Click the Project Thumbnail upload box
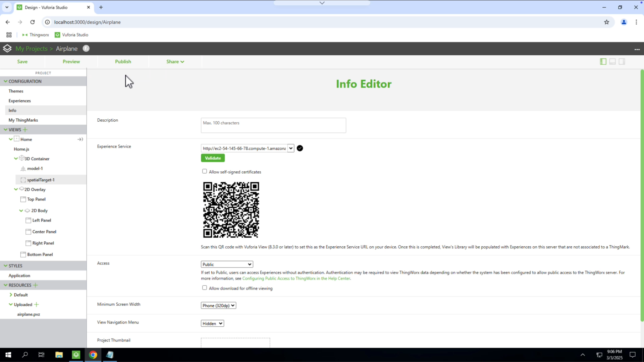Screen dimensions: 644x362 point(235,343)
